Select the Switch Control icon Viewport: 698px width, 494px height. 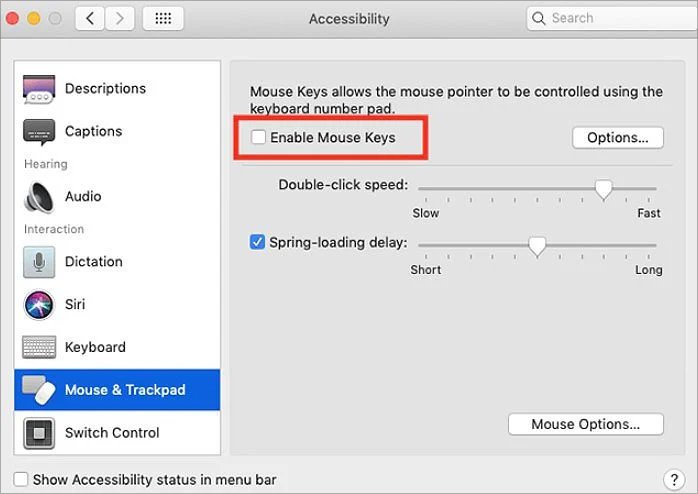39,433
